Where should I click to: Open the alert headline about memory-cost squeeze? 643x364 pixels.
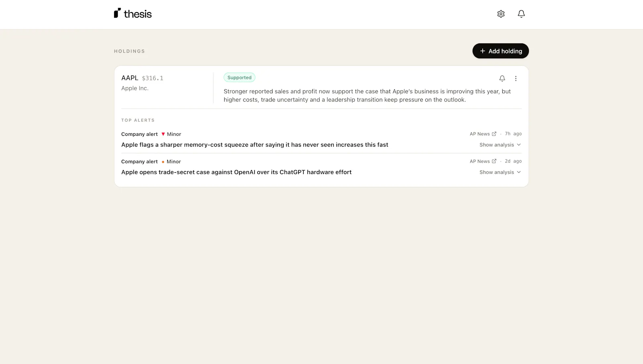click(x=255, y=145)
